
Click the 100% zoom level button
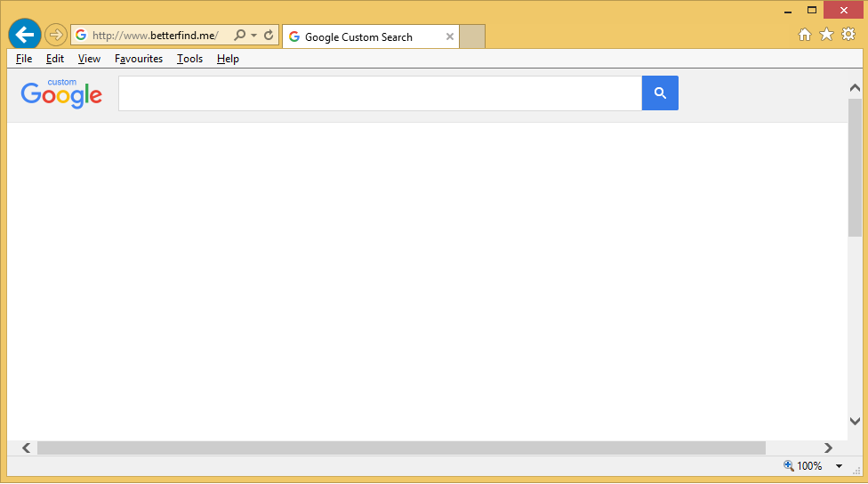tap(803, 466)
